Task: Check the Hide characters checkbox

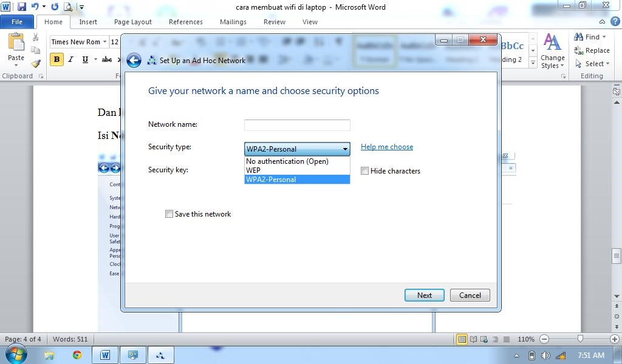Action: [x=364, y=170]
